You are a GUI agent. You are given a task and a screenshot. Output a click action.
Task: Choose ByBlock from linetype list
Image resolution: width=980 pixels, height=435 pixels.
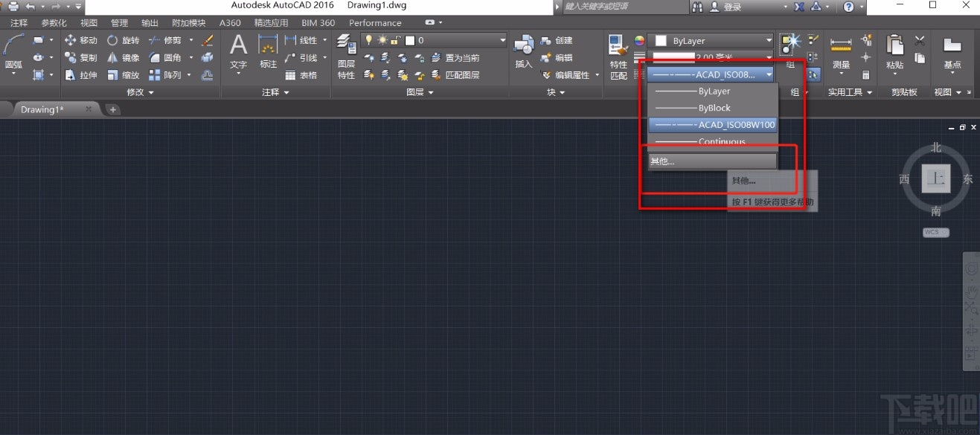coord(713,108)
